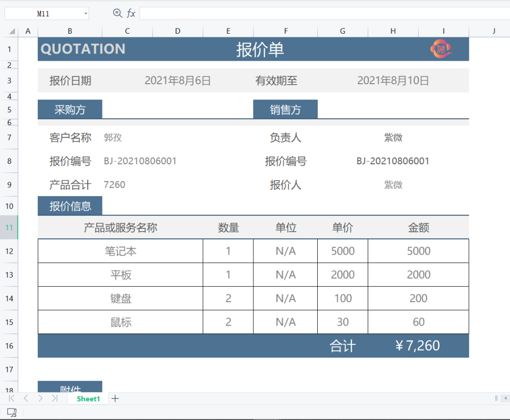Viewport: 510px width, 420px height.
Task: Click the 销售方 section header button
Action: pyautogui.click(x=285, y=109)
